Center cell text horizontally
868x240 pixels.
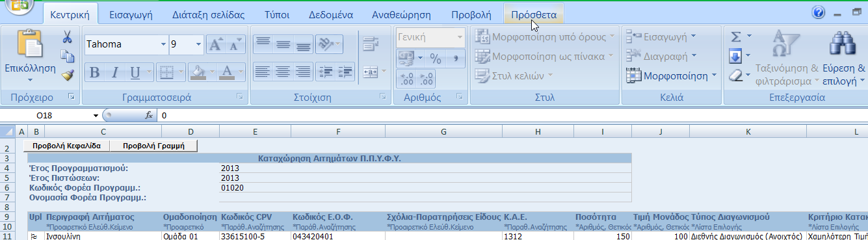pyautogui.click(x=283, y=72)
